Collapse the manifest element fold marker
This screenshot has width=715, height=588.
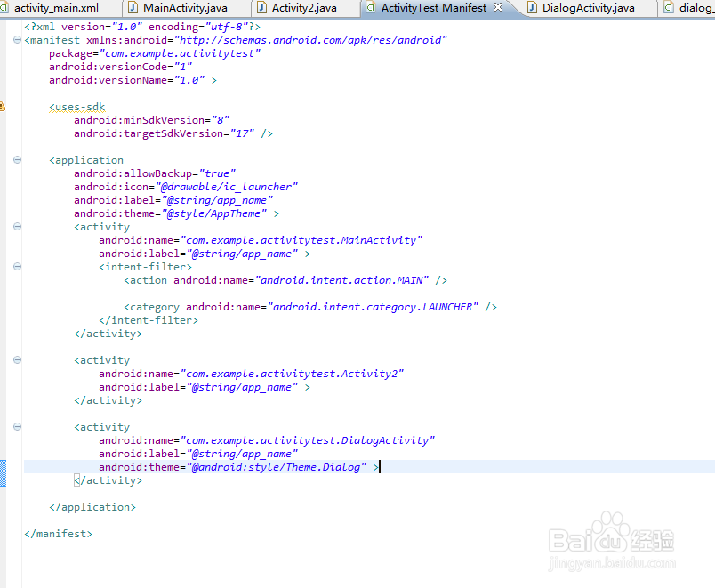pos(17,40)
